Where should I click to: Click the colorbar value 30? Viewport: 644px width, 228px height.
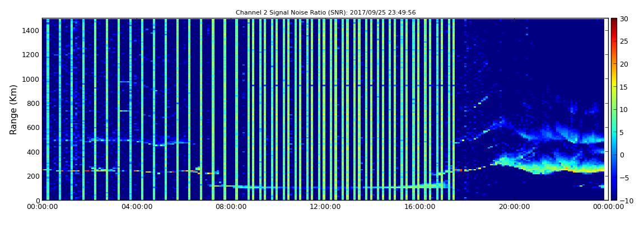pyautogui.click(x=624, y=18)
